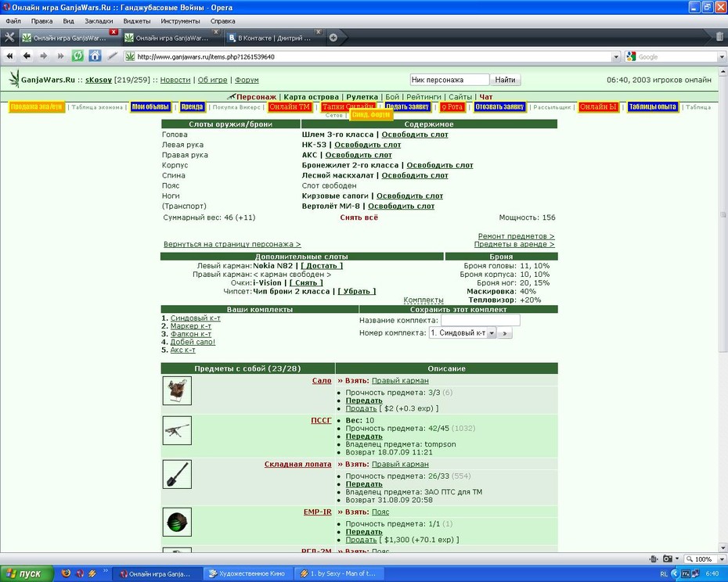This screenshot has height=582, width=728.
Task: Click the URL address field
Action: point(371,56)
